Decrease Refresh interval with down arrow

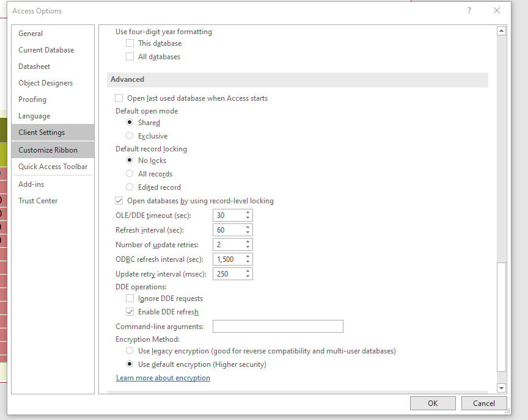tap(248, 233)
